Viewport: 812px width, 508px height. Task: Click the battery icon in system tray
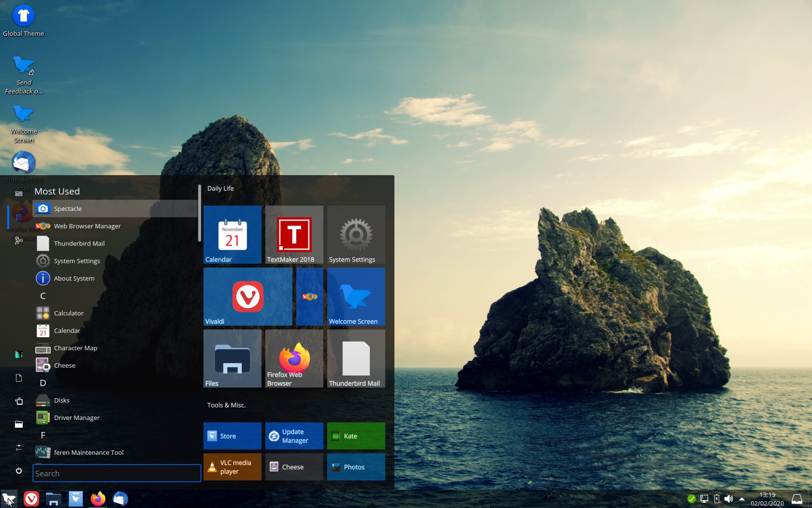tap(717, 499)
